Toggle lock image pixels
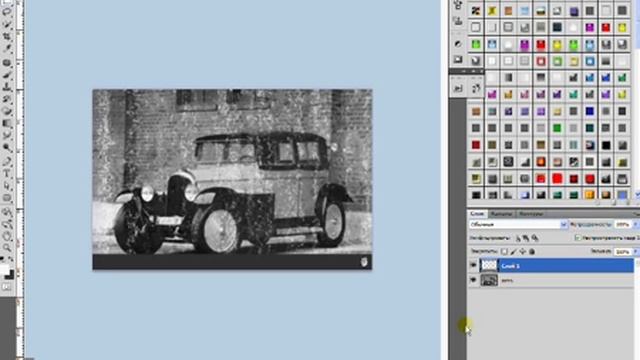640x360 pixels. click(513, 251)
